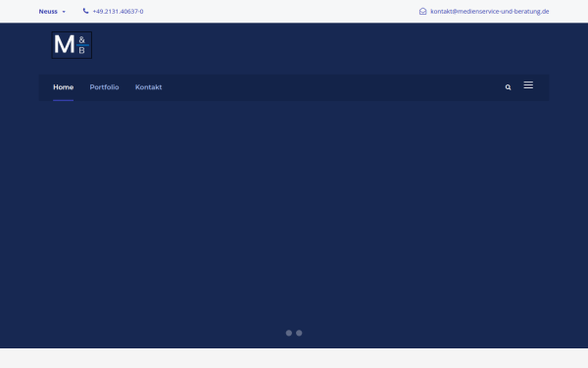This screenshot has width=588, height=368.
Task: Open the Kontakt menu item
Action: [149, 87]
